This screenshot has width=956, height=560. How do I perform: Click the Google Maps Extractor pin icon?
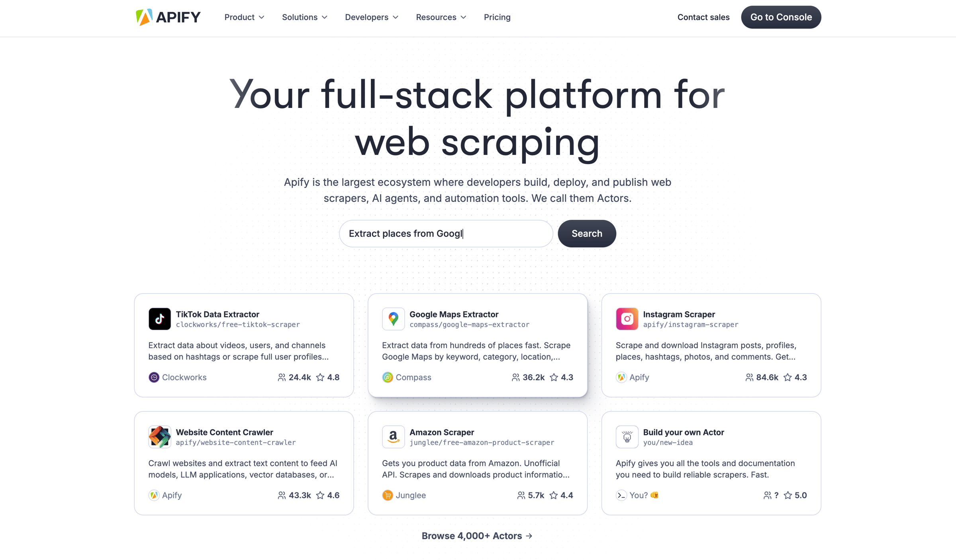(x=393, y=319)
